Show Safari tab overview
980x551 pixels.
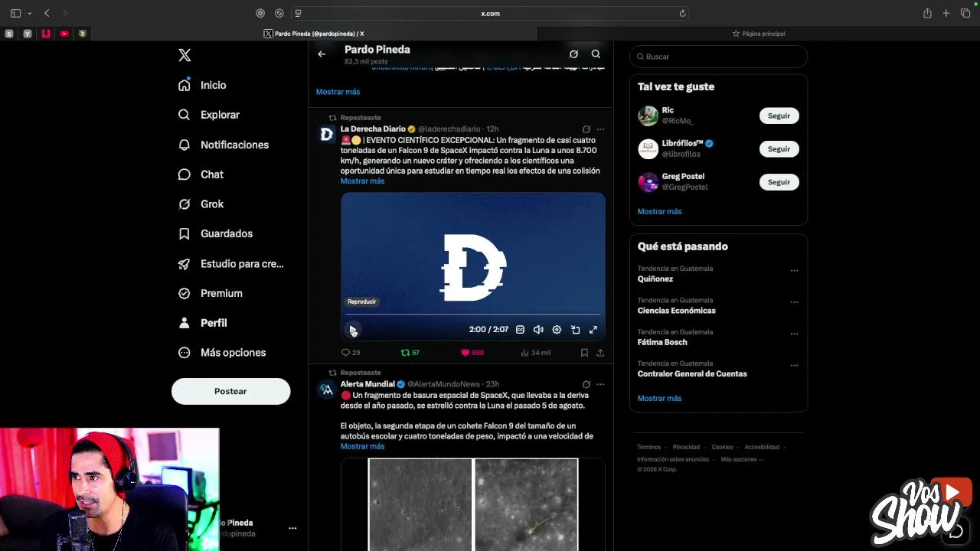[x=965, y=13]
